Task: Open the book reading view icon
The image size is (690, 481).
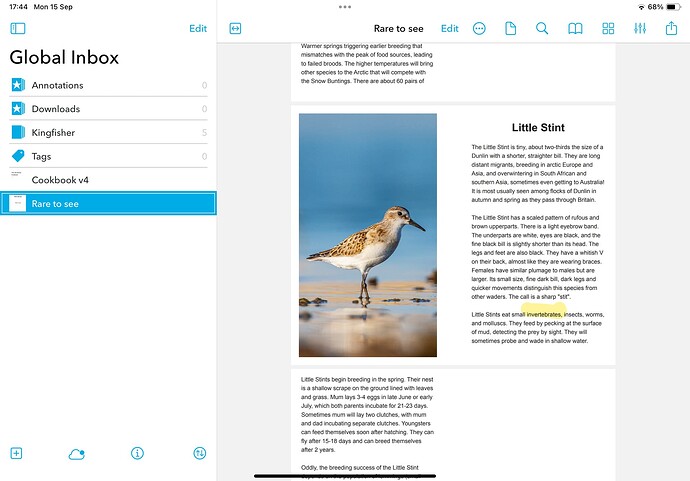Action: (x=575, y=29)
